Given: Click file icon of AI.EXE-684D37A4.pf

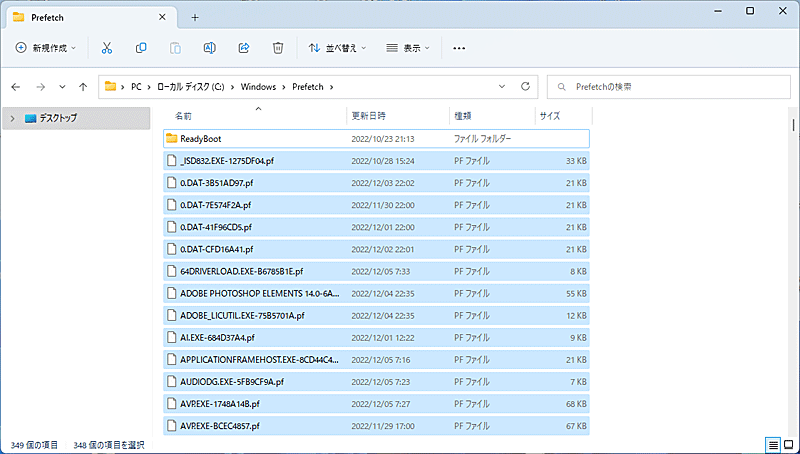Looking at the screenshot, I should pos(172,338).
